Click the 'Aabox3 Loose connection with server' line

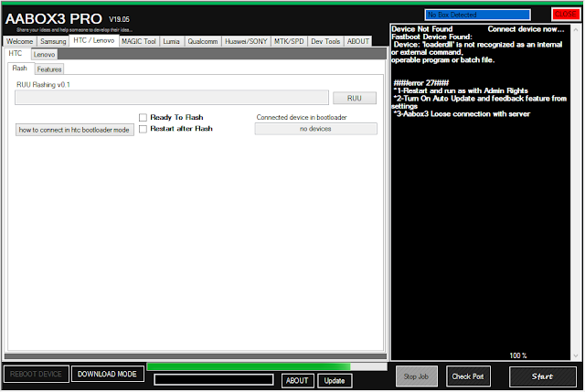click(x=462, y=113)
